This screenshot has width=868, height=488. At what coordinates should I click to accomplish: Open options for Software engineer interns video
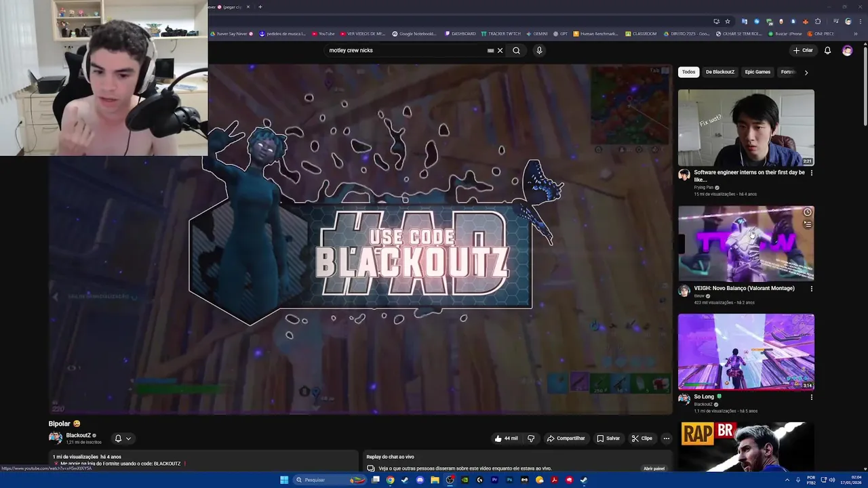(811, 173)
